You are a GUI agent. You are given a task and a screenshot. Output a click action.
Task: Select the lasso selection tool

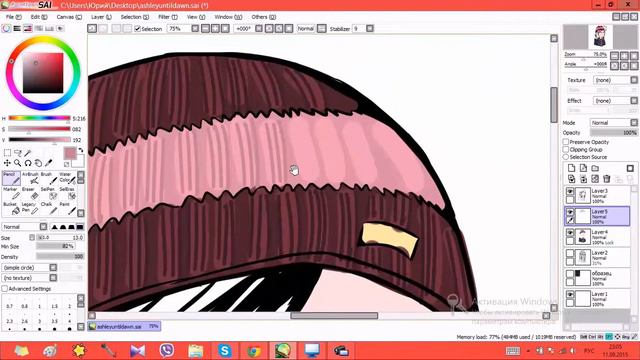[18, 153]
